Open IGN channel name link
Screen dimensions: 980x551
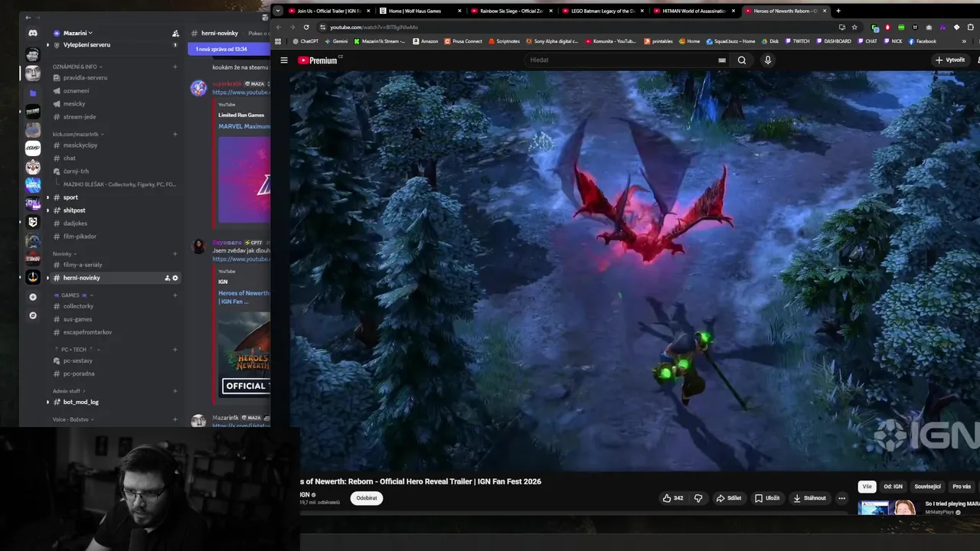point(305,495)
